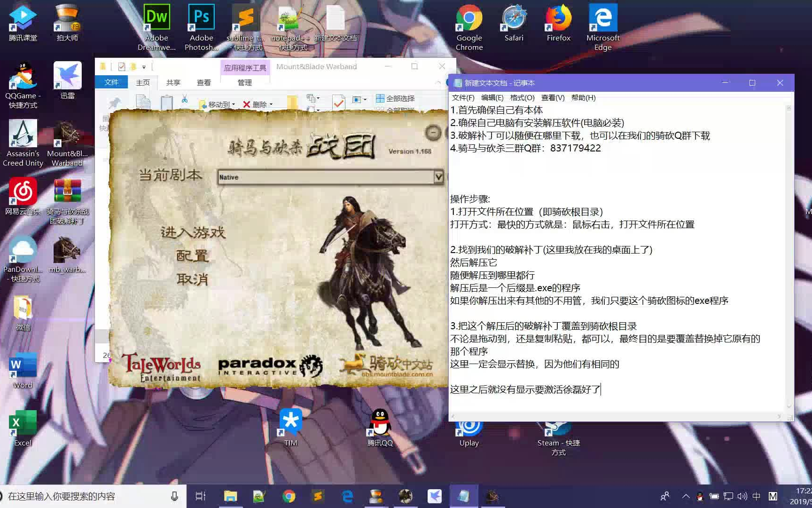Select the Assassin's Creed Unity desktop icon
This screenshot has height=508, width=812.
tap(23, 143)
